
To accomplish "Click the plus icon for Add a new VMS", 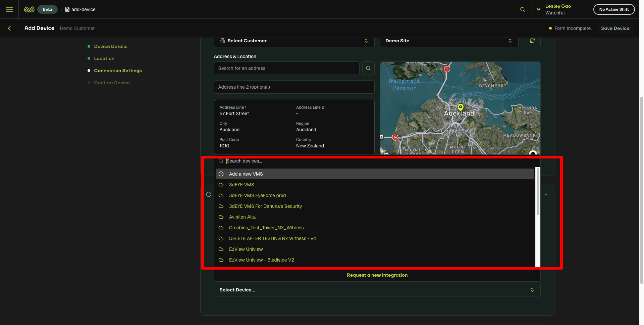I will click(x=221, y=174).
